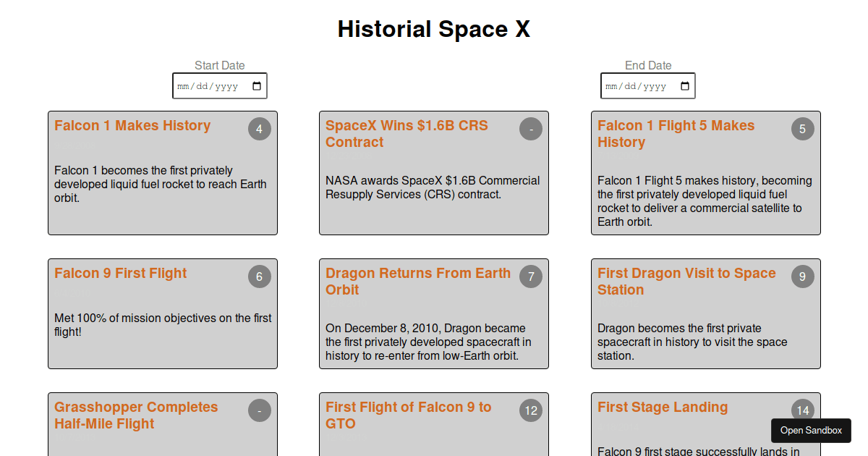Click text 'Falcon 1 Flight 5 makes history, becoming'
868x456 pixels.
click(705, 180)
